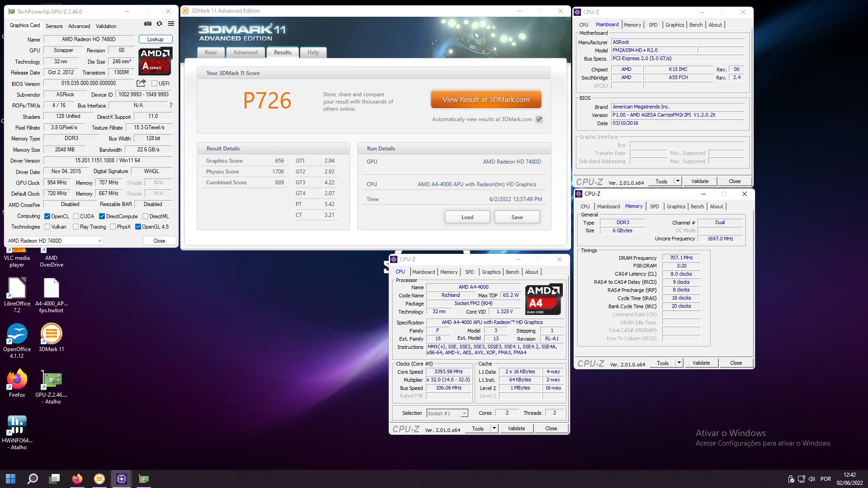Click the P726 score text
The width and height of the screenshot is (868, 488).
coord(267,100)
